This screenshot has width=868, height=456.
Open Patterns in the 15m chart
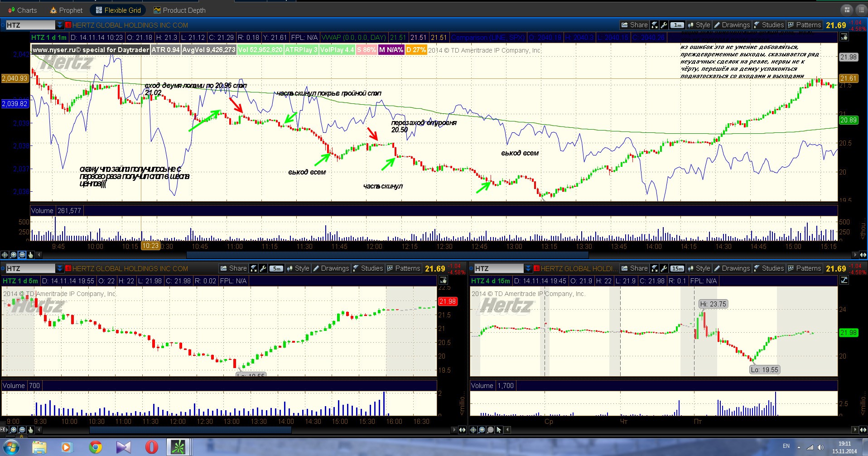pyautogui.click(x=804, y=268)
